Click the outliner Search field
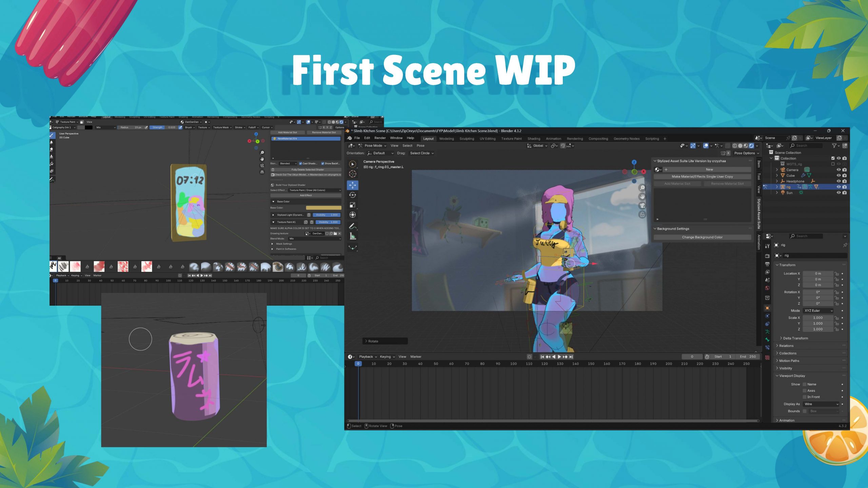Image resolution: width=868 pixels, height=488 pixels. [x=806, y=146]
